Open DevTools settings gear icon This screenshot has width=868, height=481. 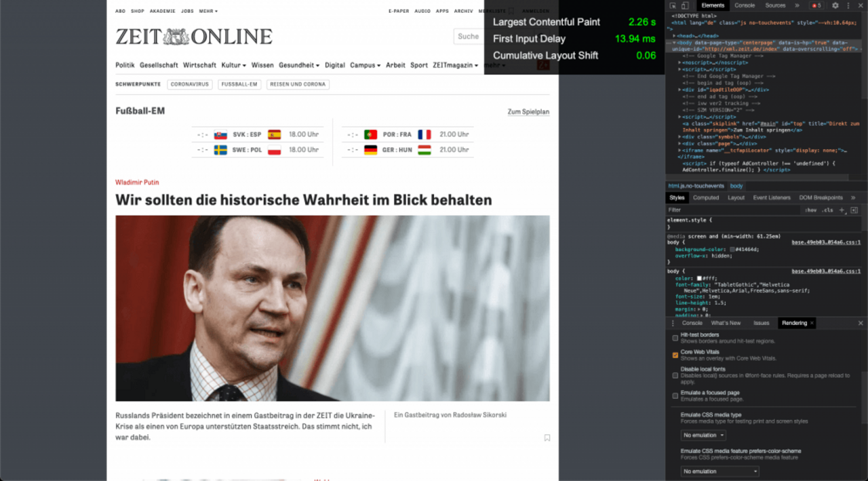coord(835,5)
